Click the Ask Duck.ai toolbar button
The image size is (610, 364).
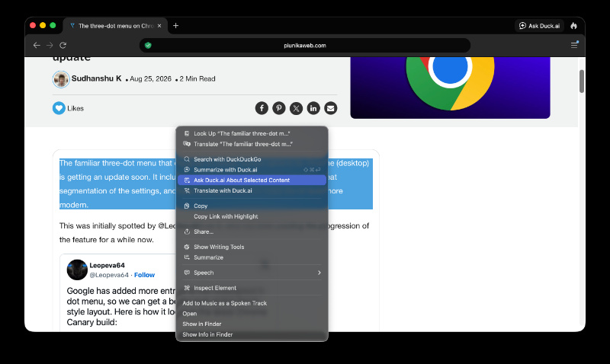click(x=539, y=26)
